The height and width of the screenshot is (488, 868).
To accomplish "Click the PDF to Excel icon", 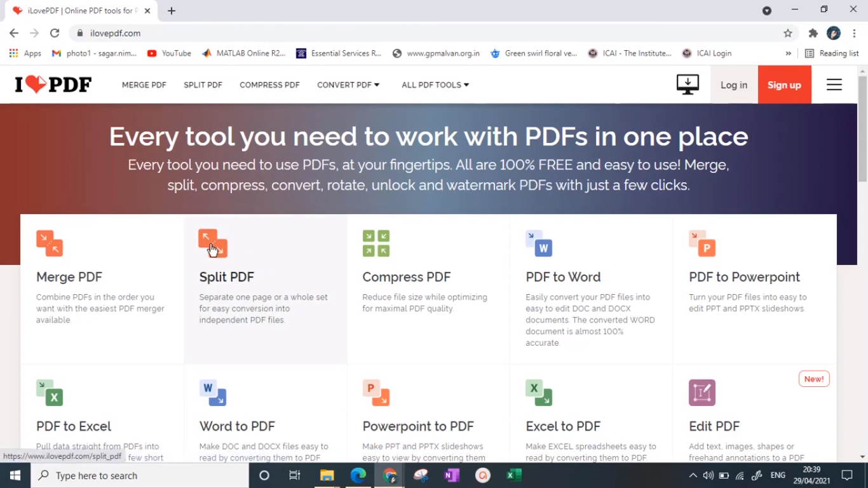I will [x=50, y=393].
